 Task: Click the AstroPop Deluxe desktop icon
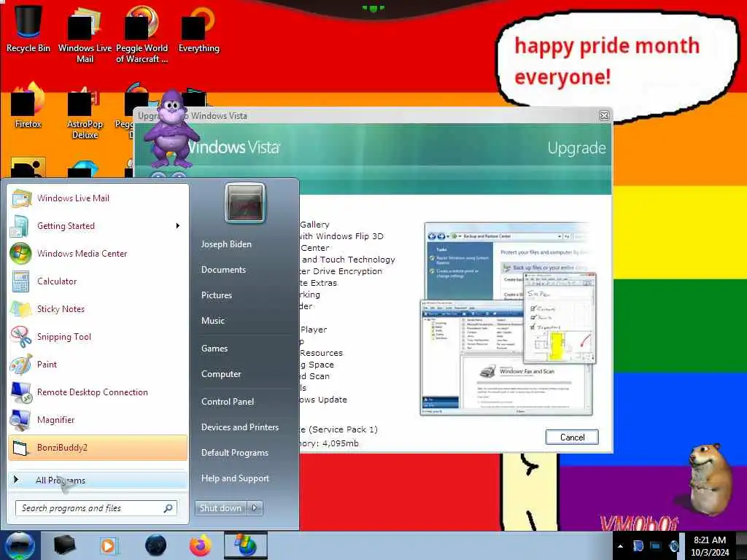tap(85, 112)
